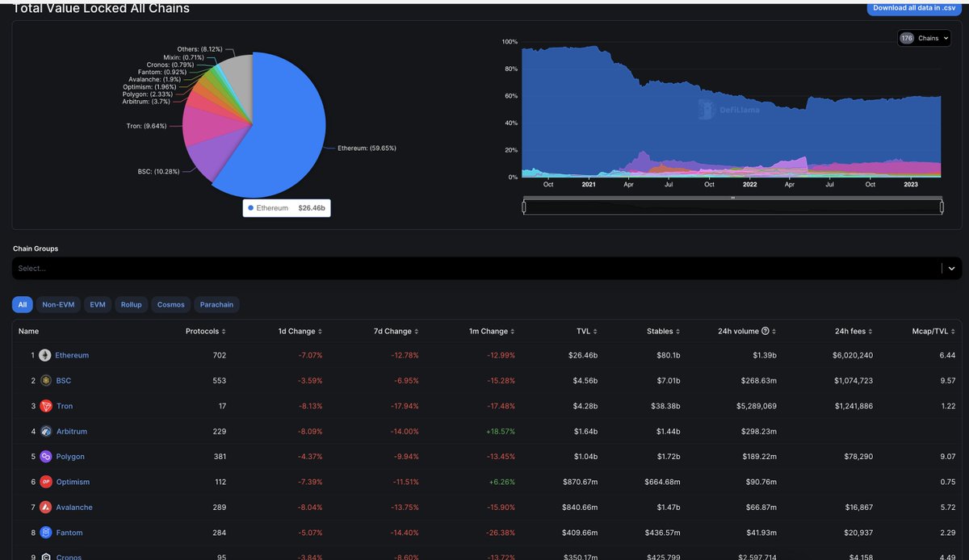
Task: Click Ethereum TVL value $26.46b in table
Action: [583, 355]
